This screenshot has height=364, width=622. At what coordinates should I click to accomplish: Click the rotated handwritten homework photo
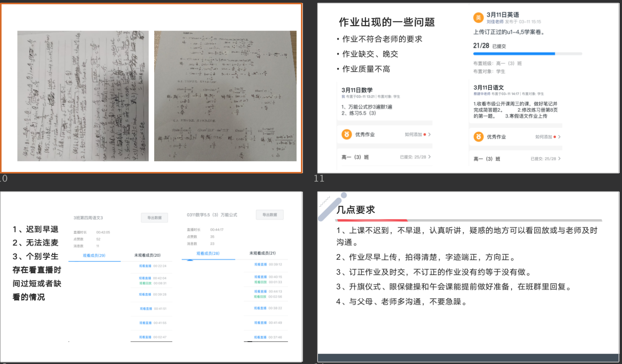click(83, 96)
